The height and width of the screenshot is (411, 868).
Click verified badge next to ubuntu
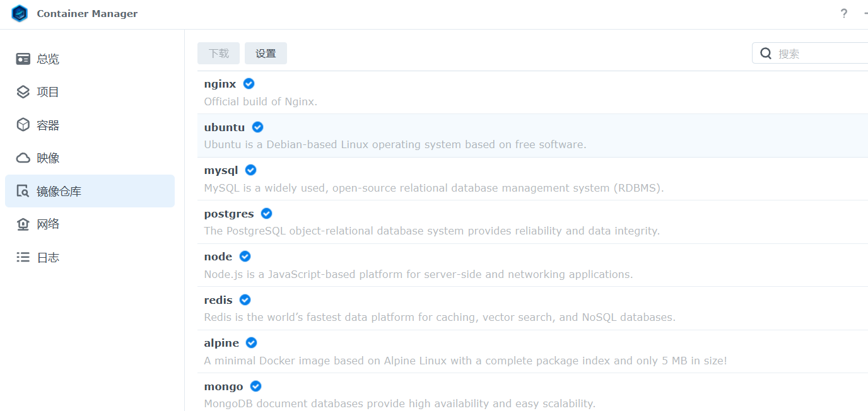tap(257, 127)
